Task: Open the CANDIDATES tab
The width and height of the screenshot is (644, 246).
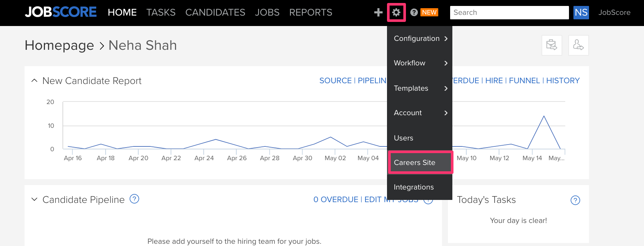Action: tap(215, 13)
